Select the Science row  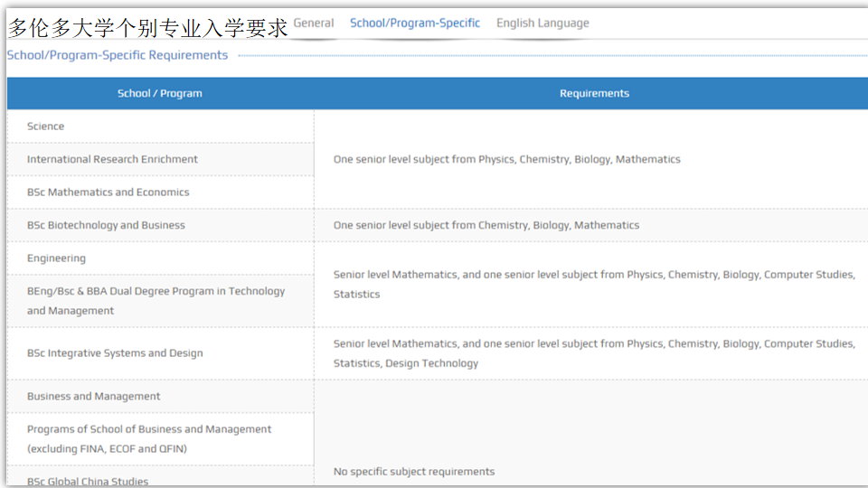point(161,127)
